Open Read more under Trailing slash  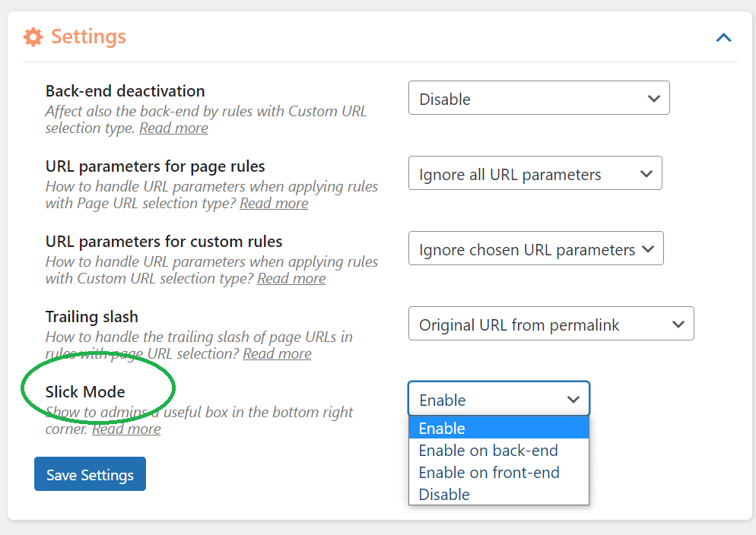point(277,353)
